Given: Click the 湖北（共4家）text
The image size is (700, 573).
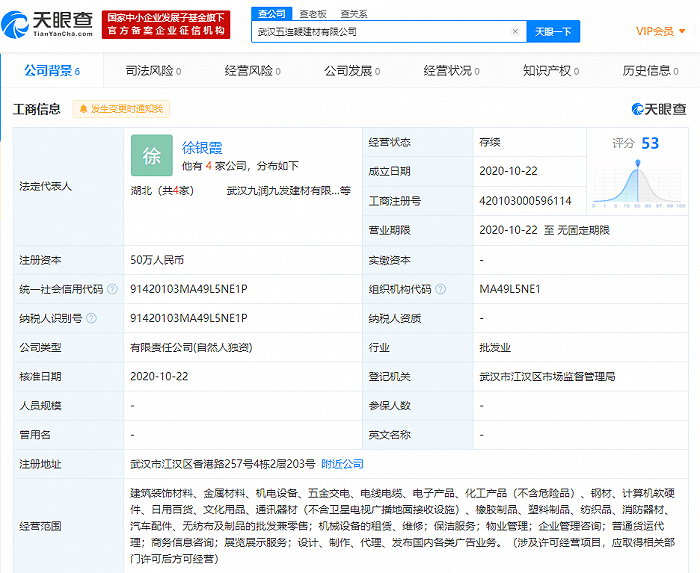Looking at the screenshot, I should [x=162, y=191].
